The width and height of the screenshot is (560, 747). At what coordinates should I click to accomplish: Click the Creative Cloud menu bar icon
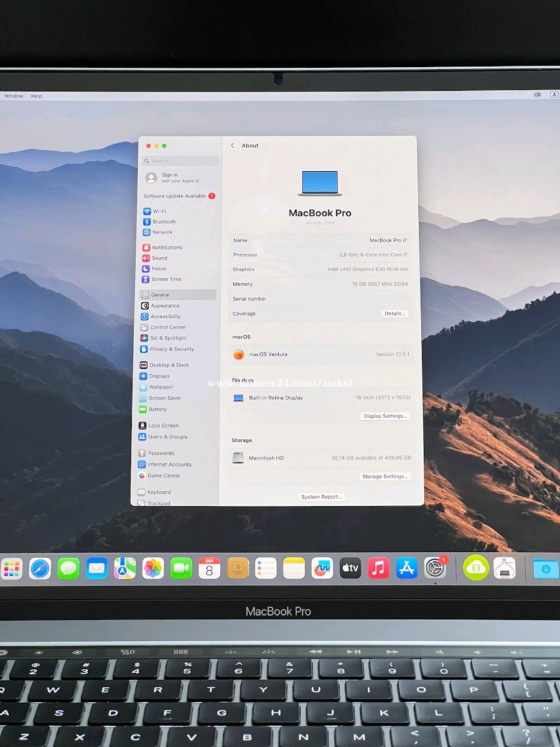click(x=538, y=95)
